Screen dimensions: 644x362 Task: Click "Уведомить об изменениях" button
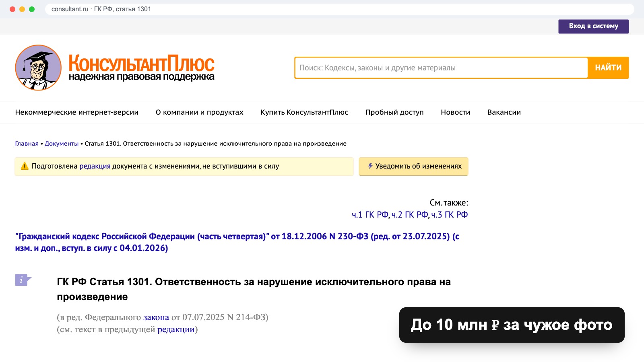point(413,167)
